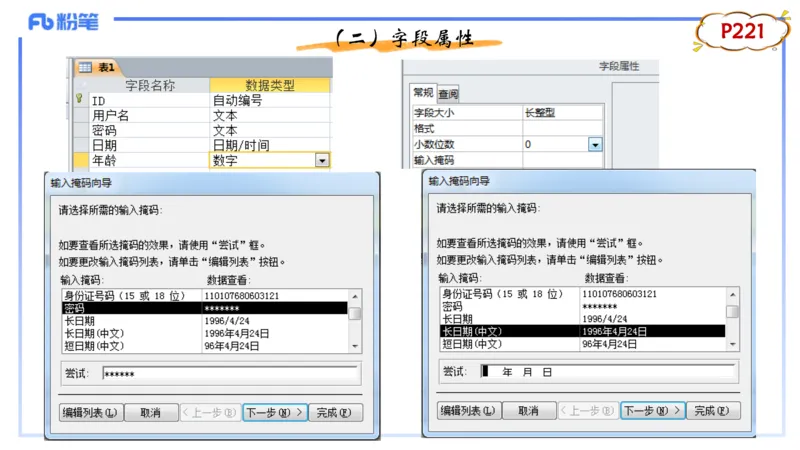Image resolution: width=800 pixels, height=450 pixels.
Task: Click 下一步 button in left wizard
Action: [x=274, y=412]
